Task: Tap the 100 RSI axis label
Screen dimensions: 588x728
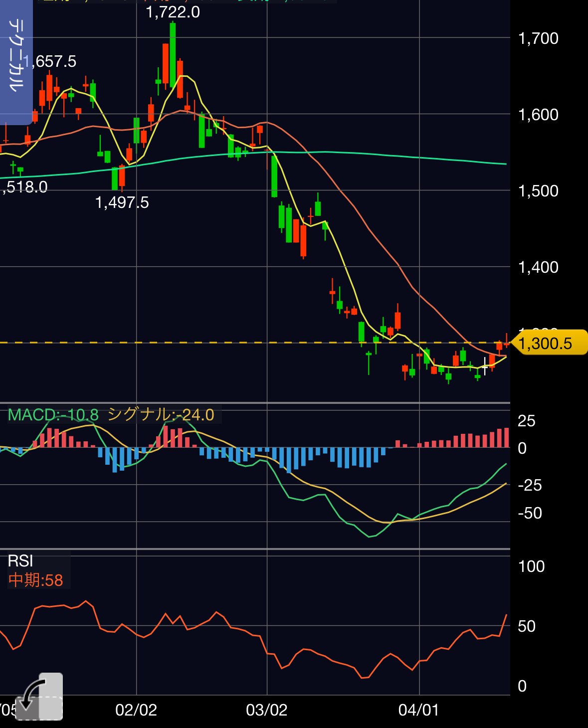Action: pyautogui.click(x=531, y=566)
